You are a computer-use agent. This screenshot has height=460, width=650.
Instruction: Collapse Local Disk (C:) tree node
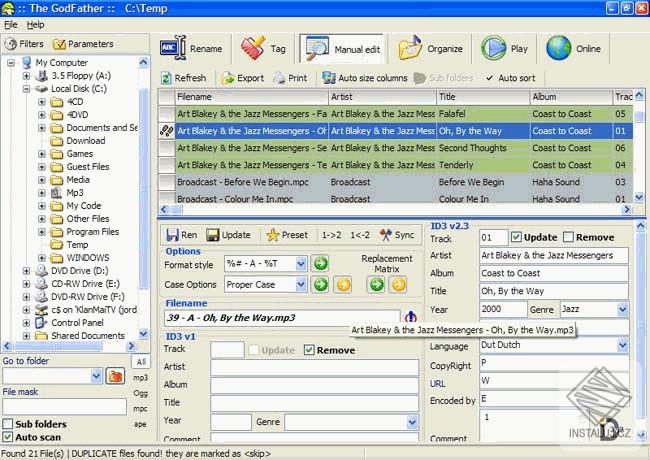26,89
